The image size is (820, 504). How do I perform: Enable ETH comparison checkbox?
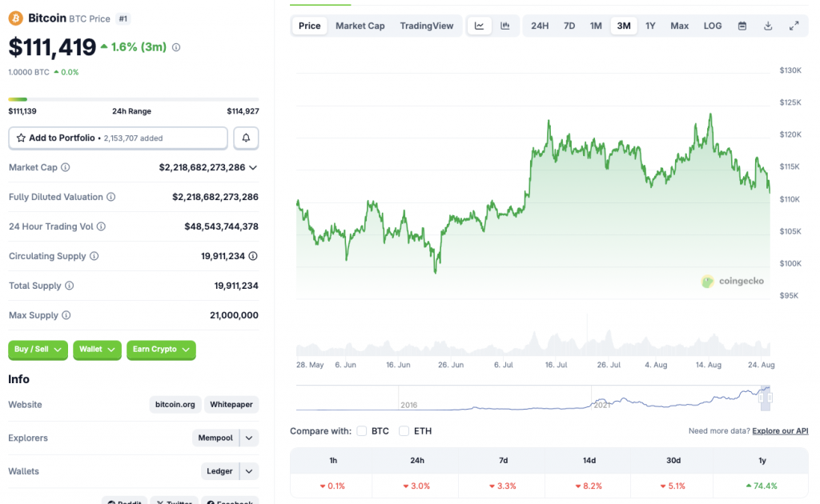pos(404,431)
